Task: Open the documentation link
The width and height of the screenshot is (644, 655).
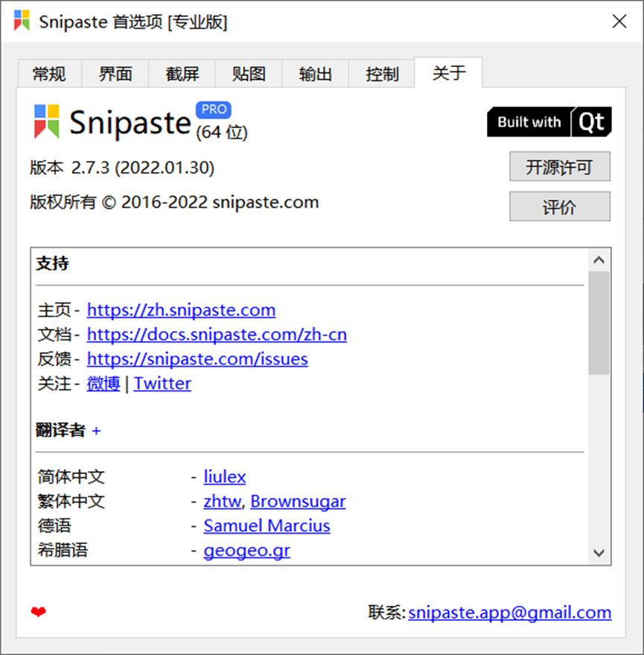Action: click(x=217, y=334)
